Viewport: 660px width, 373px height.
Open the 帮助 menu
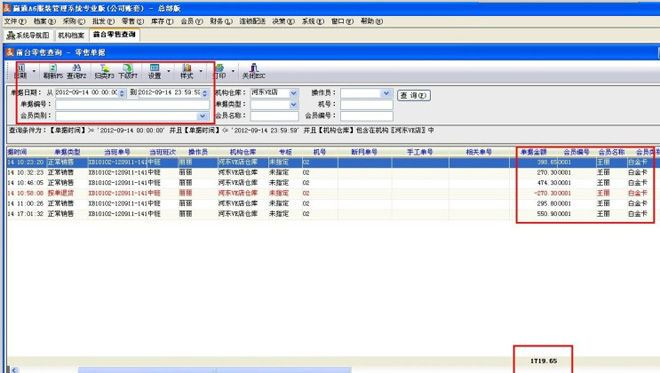coord(371,21)
